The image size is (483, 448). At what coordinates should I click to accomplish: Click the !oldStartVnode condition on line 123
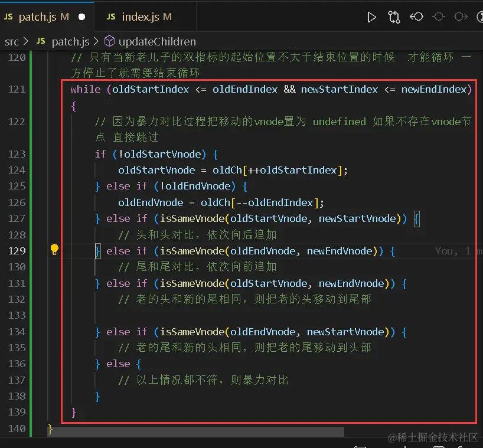point(159,154)
